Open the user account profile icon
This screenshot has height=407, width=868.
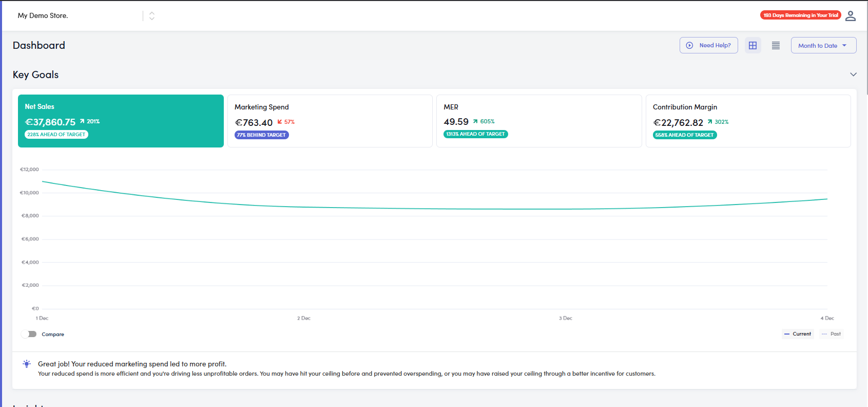851,16
